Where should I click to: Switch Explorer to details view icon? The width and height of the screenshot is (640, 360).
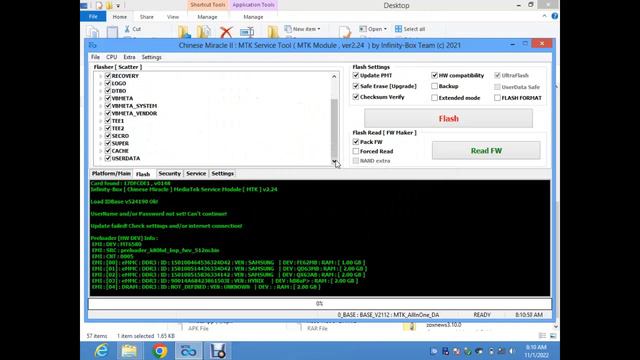point(542,336)
